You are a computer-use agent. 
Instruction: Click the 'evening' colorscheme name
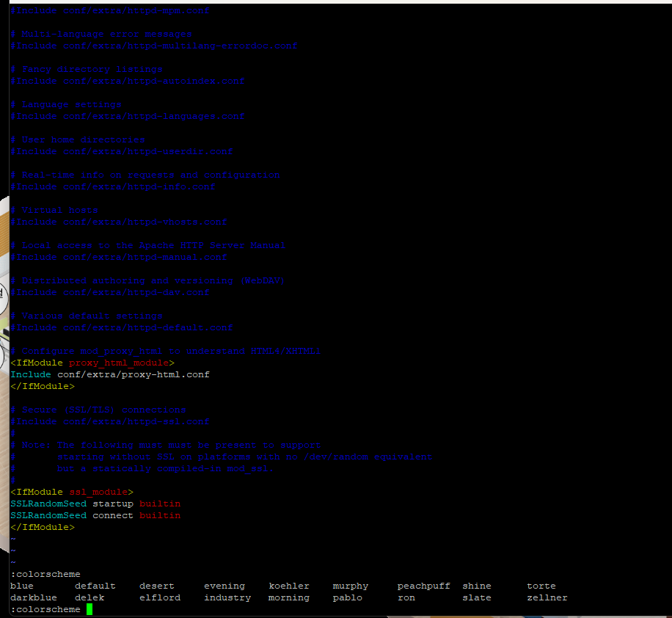pos(224,586)
